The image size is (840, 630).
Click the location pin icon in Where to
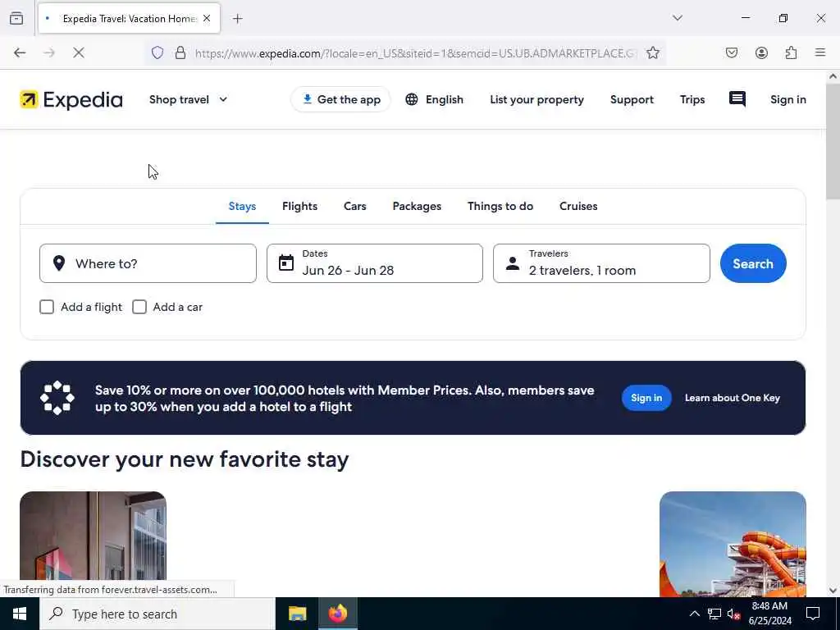point(59,263)
